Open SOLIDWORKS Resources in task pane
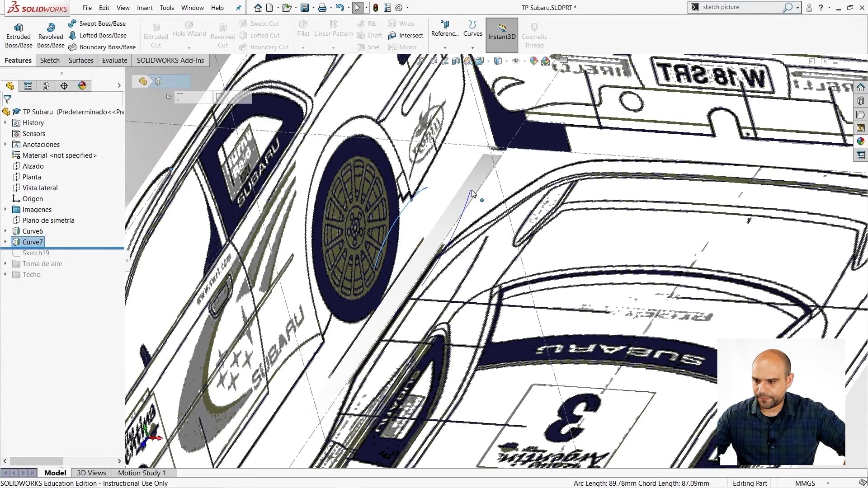 [861, 88]
